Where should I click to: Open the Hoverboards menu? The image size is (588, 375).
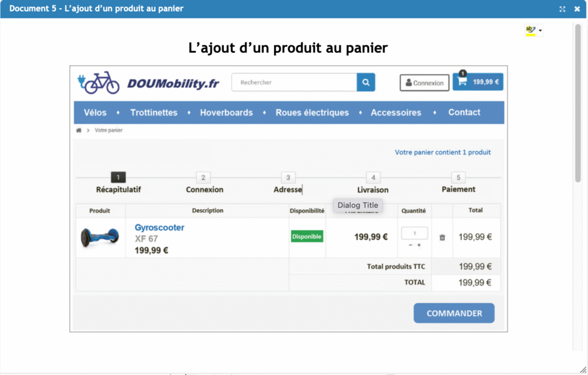point(226,113)
